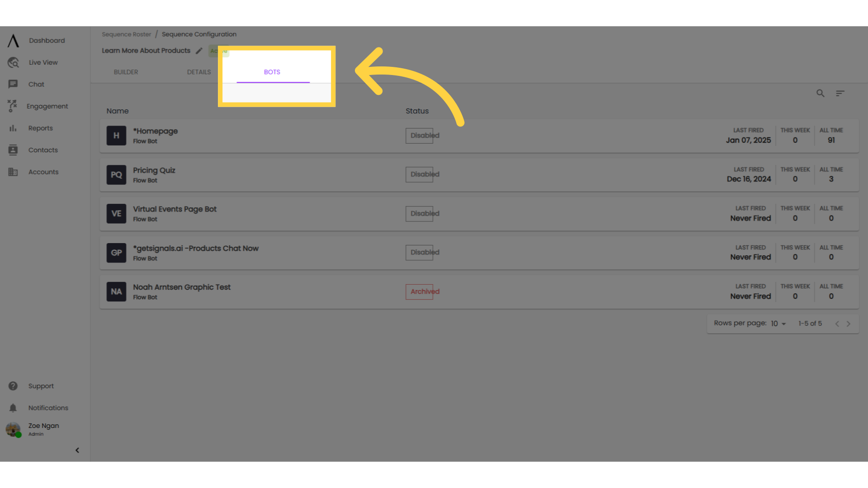The image size is (868, 488).
Task: Navigate to the Chat section
Action: (x=36, y=84)
